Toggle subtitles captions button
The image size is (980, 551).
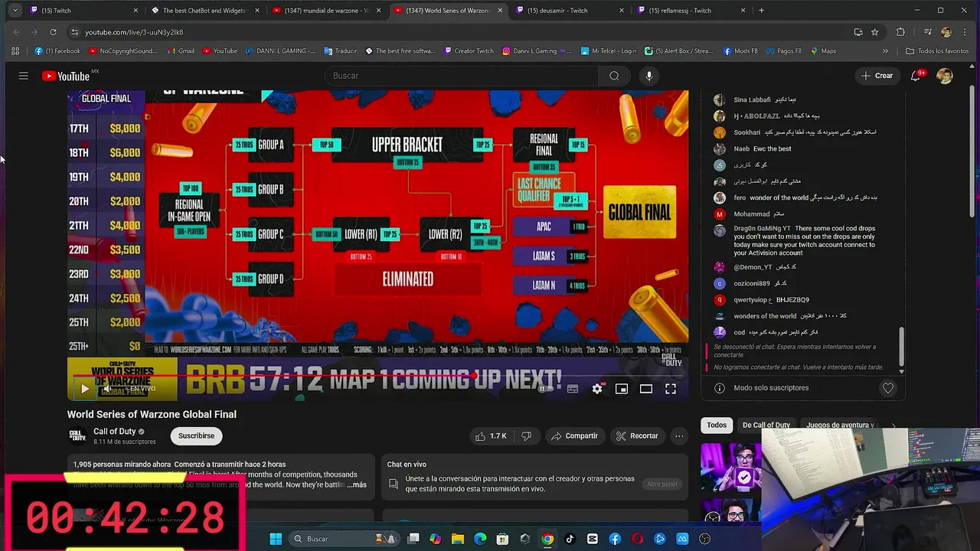pos(572,389)
